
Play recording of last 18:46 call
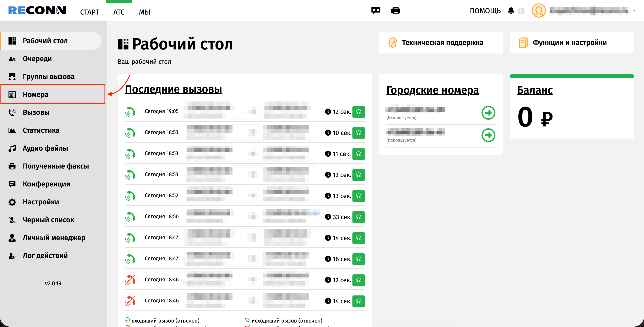(x=358, y=301)
